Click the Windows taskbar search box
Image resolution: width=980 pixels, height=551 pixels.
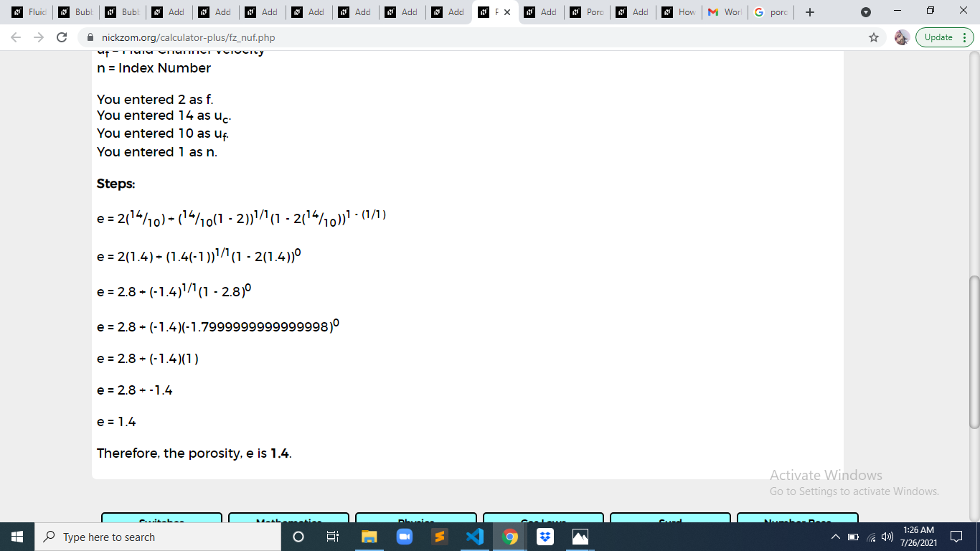tap(158, 537)
